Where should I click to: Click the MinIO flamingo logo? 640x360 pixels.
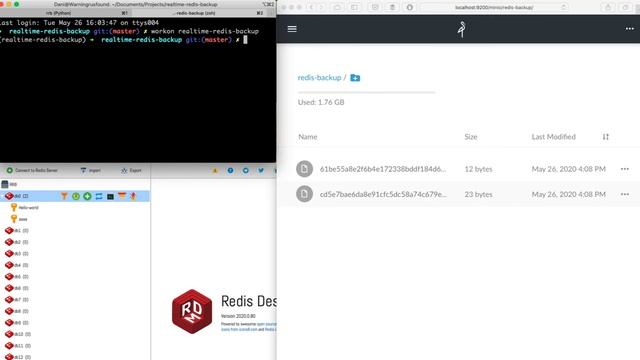[x=462, y=29]
